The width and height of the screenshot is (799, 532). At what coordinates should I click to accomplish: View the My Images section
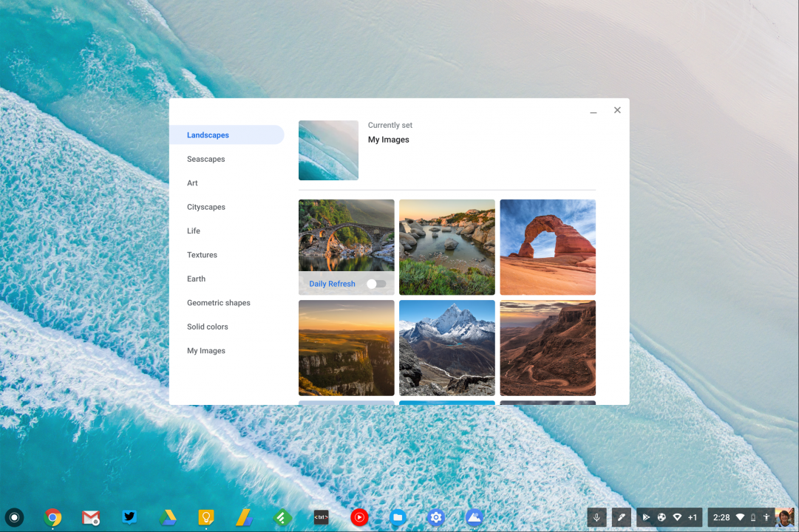point(206,350)
